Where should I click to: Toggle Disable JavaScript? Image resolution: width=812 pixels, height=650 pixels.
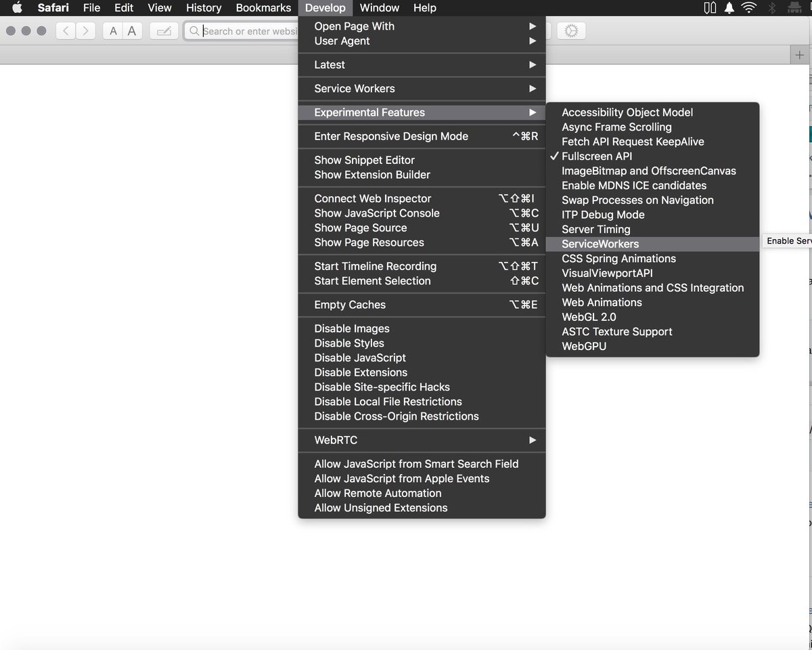422,358
